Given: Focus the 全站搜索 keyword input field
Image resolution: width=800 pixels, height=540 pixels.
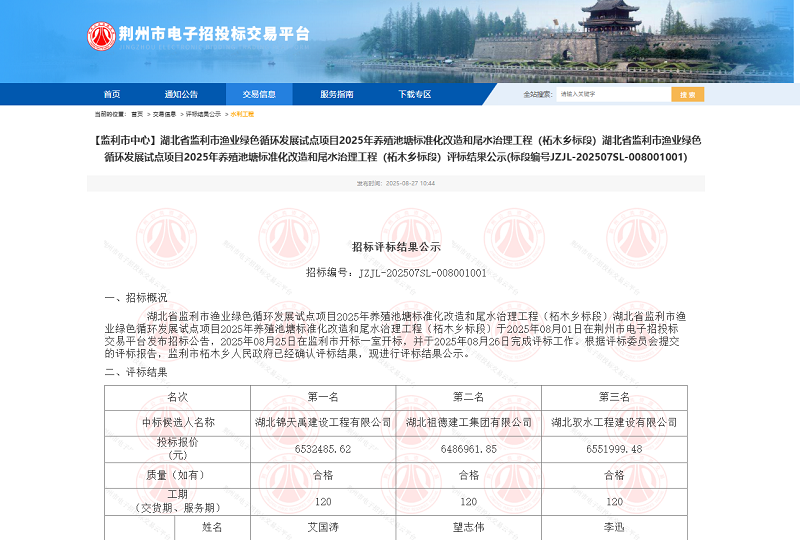Looking at the screenshot, I should coord(612,94).
